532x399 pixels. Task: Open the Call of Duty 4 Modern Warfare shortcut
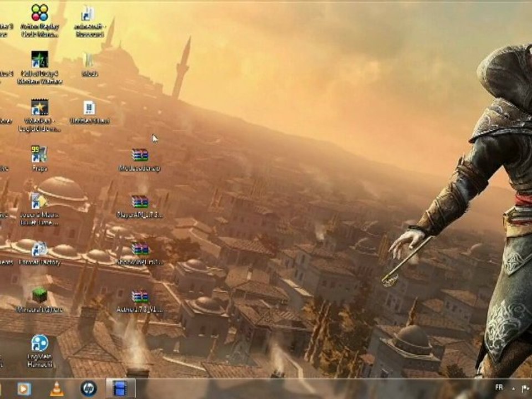click(x=40, y=59)
